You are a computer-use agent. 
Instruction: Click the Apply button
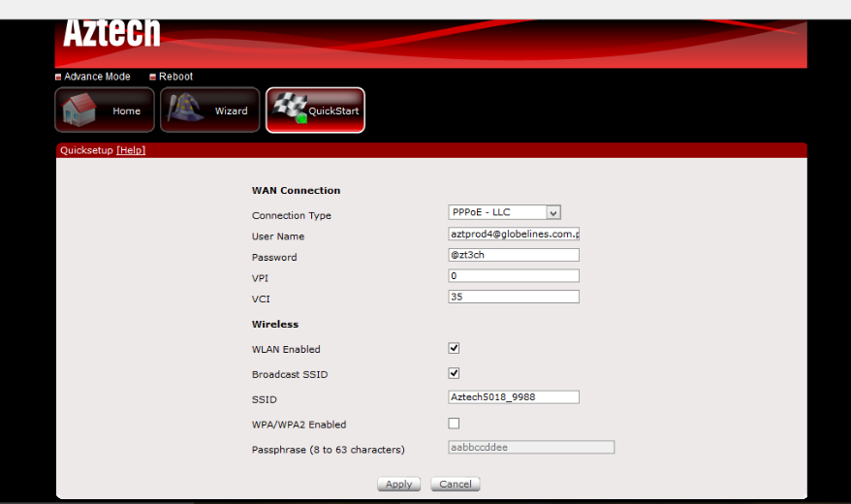399,484
